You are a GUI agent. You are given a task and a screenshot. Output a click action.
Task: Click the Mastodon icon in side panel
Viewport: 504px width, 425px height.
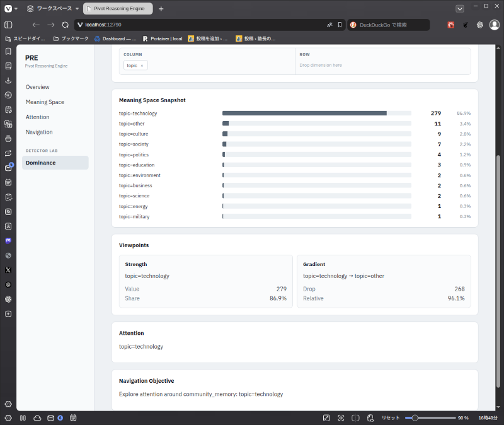(8, 241)
